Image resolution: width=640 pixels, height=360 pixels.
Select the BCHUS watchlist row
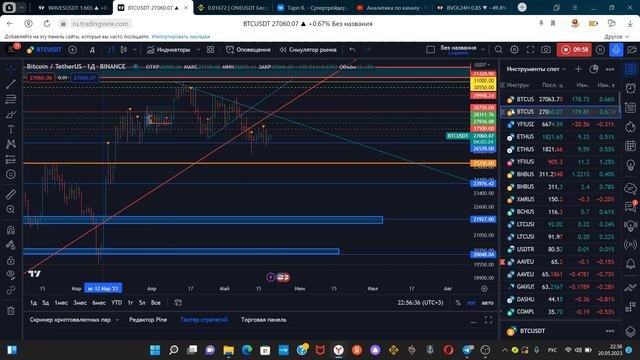coord(561,212)
